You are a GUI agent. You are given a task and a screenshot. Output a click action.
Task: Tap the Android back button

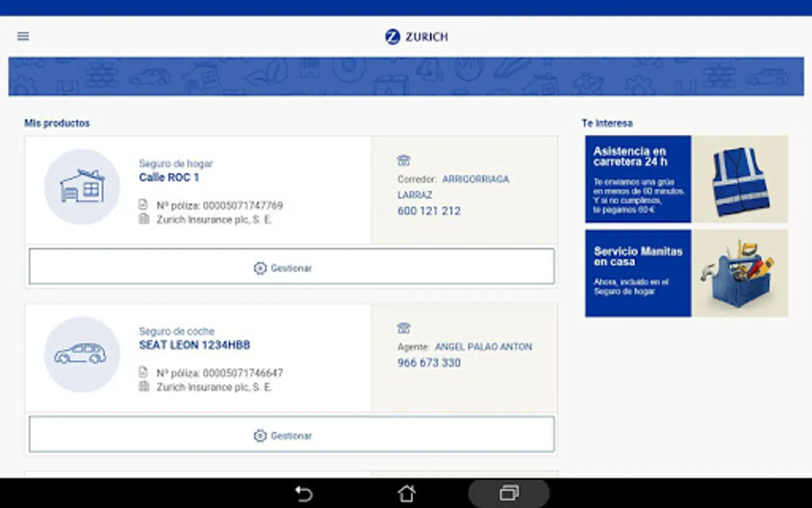click(x=304, y=494)
